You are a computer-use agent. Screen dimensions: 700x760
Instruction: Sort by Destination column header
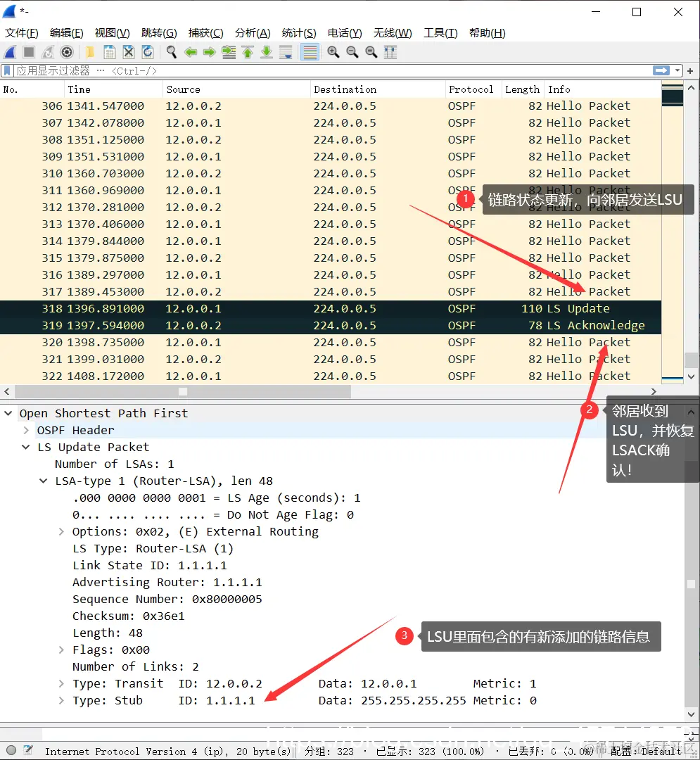(377, 89)
